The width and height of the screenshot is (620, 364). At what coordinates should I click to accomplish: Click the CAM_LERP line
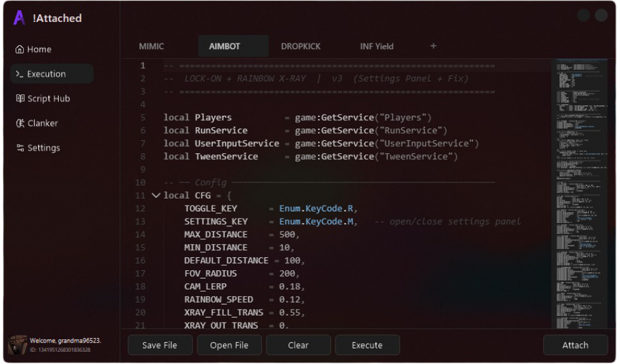[244, 286]
